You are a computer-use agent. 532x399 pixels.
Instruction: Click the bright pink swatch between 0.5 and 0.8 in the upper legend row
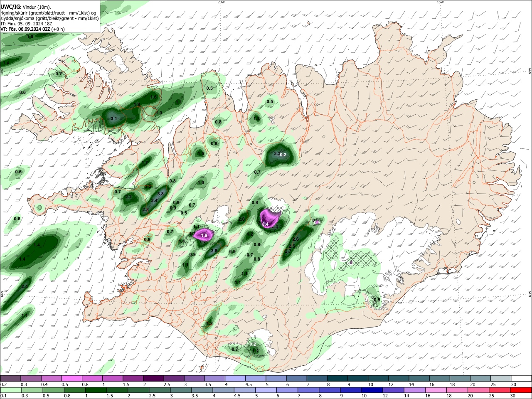point(71,379)
